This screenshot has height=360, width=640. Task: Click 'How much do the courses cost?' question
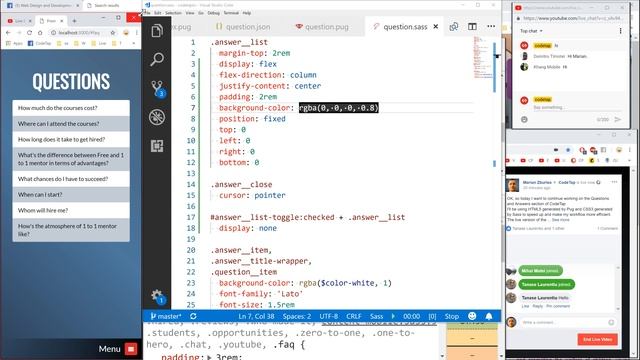click(x=71, y=108)
